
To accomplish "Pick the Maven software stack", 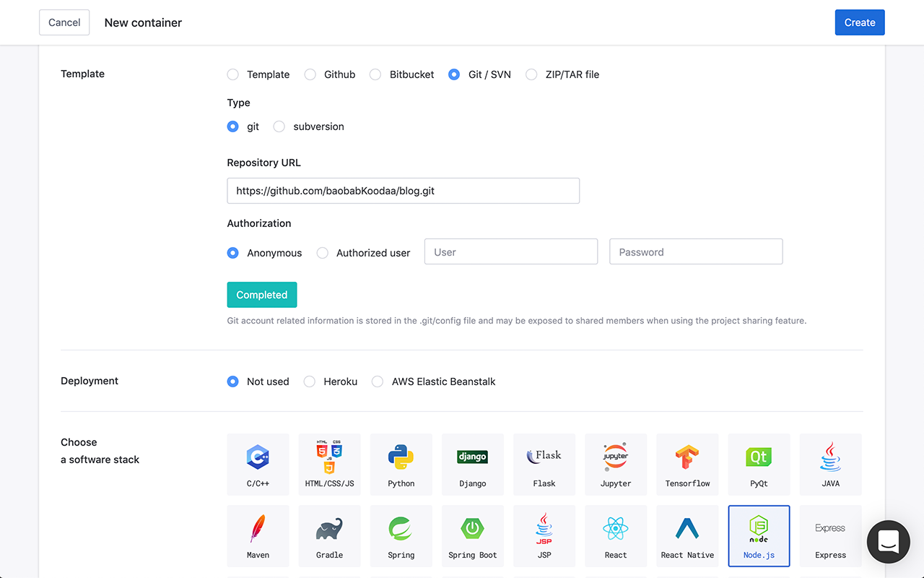I will 258,535.
